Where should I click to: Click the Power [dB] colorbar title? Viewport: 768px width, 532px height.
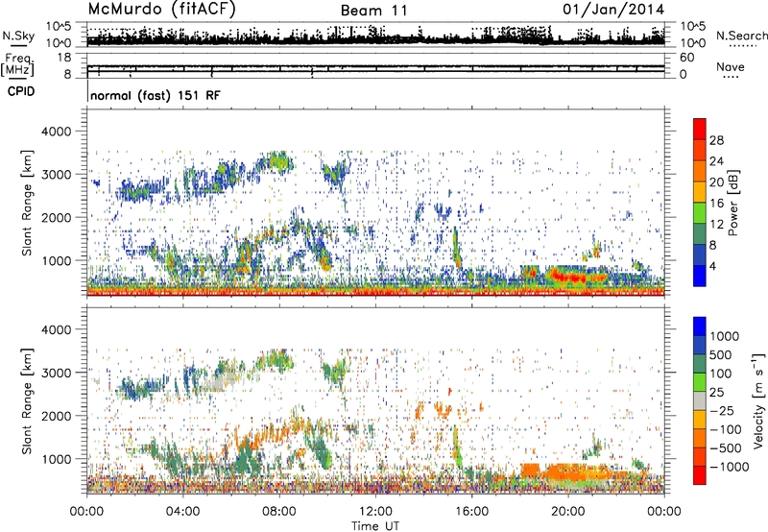(732, 203)
